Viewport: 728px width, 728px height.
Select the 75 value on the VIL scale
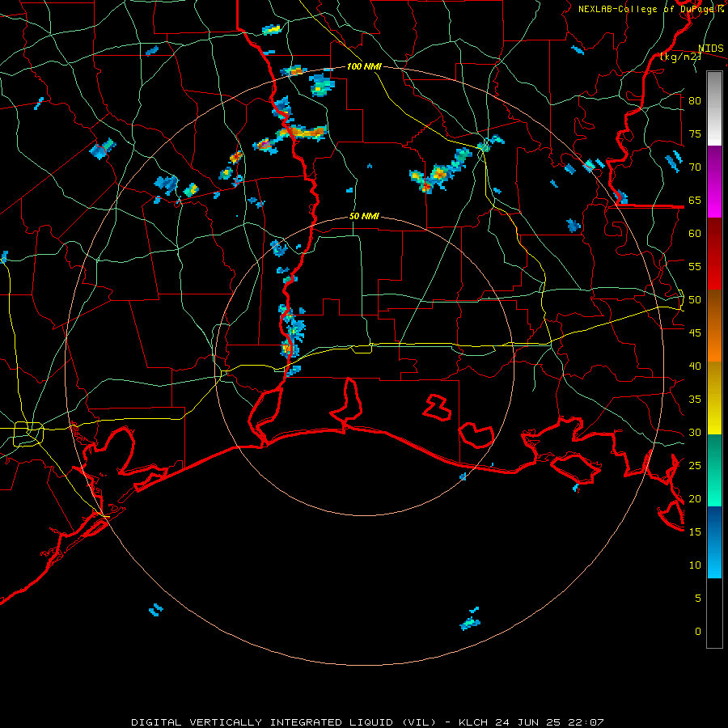point(695,133)
